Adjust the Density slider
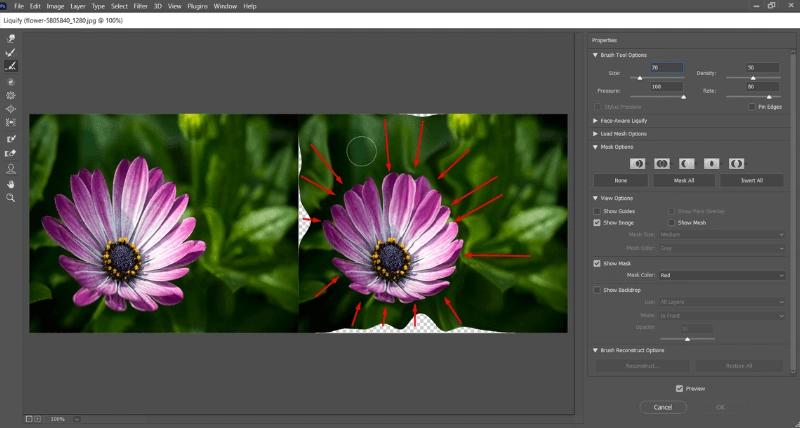 pyautogui.click(x=753, y=78)
